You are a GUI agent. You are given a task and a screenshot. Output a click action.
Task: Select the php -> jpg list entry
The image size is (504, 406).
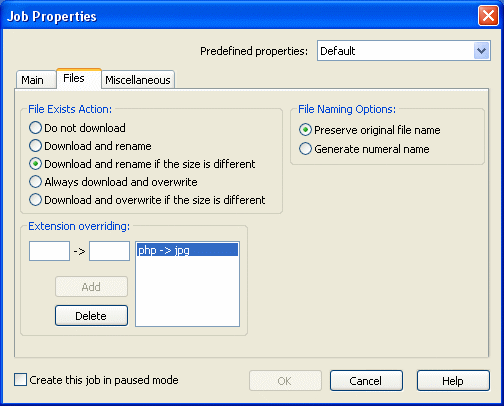coord(187,250)
